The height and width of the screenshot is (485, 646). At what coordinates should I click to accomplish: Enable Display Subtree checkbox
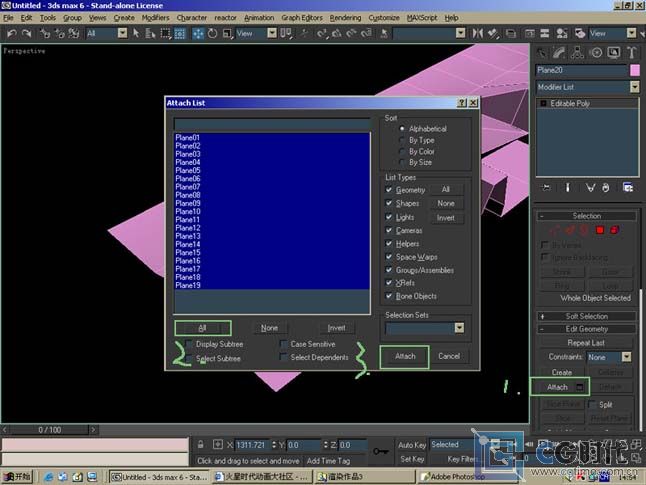[x=189, y=344]
